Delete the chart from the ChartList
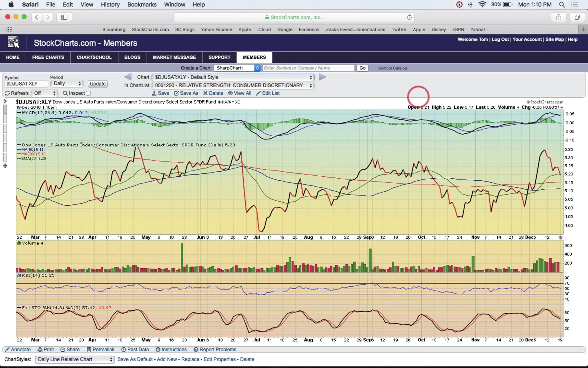Viewport: 588px width, 368px height. click(x=213, y=93)
